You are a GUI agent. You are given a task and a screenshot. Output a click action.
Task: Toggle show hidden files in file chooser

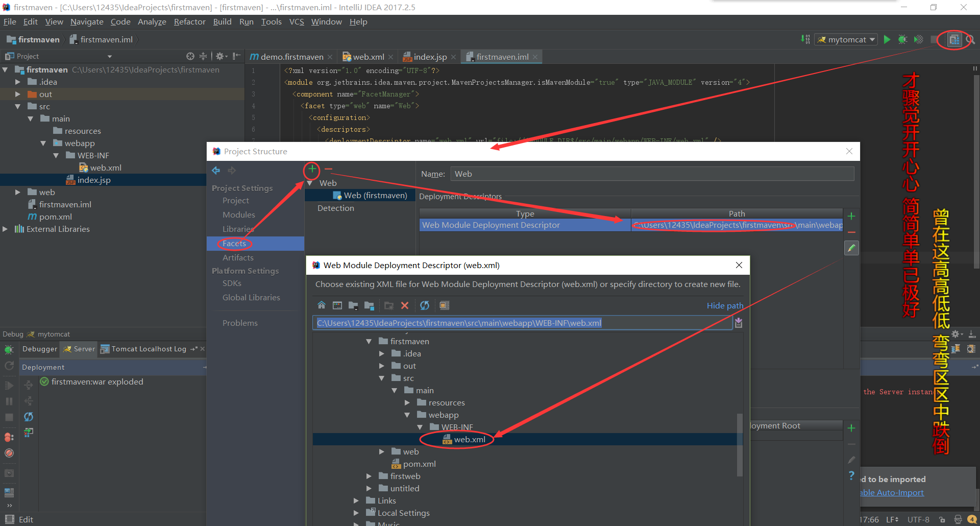click(445, 305)
